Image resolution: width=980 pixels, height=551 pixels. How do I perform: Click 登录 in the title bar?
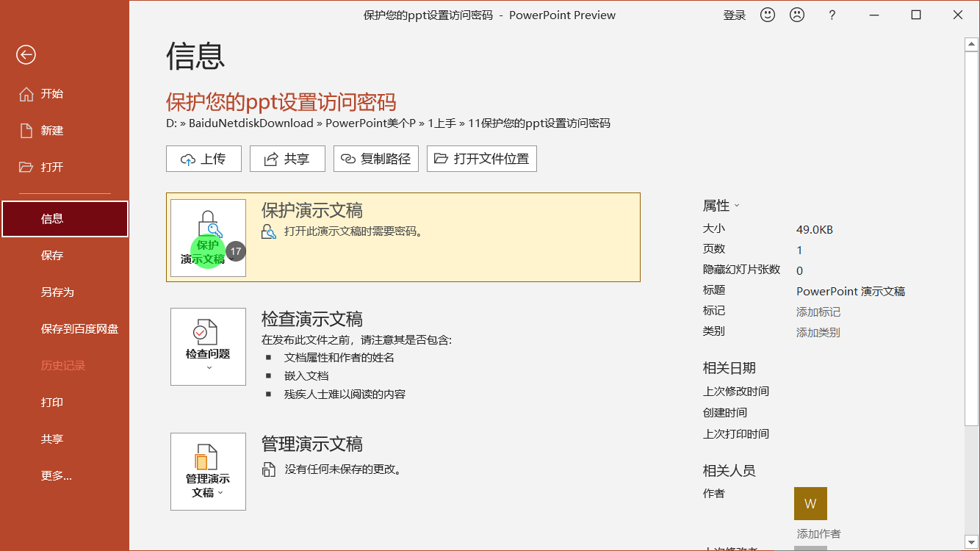point(735,15)
